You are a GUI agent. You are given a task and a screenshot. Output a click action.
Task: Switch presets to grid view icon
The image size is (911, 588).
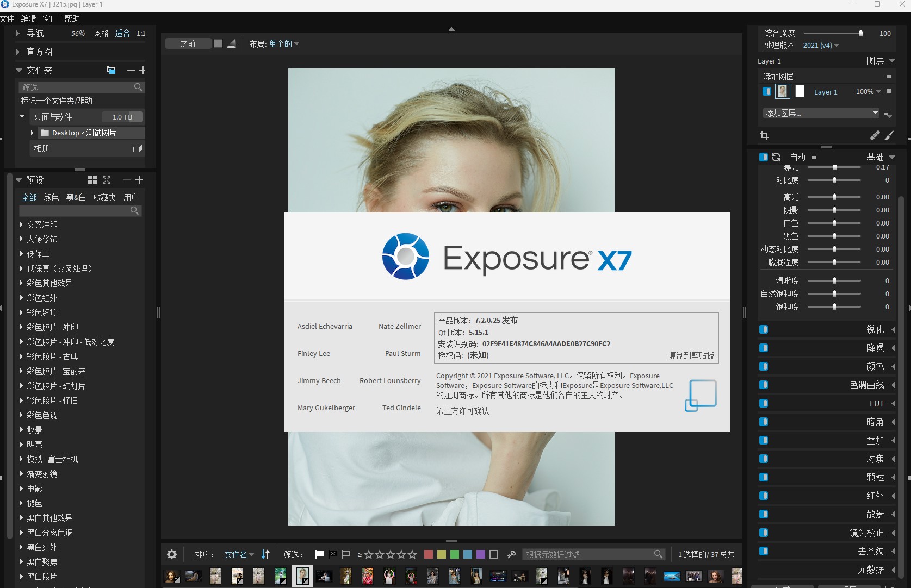92,180
